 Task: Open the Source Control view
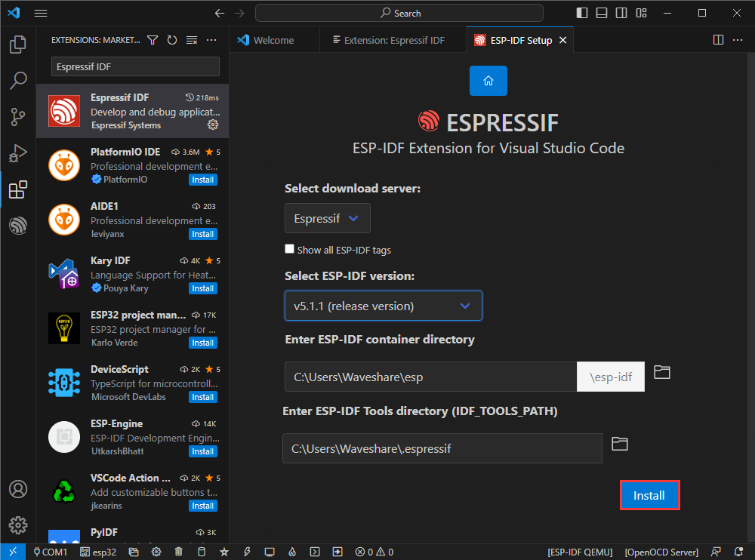tap(18, 117)
